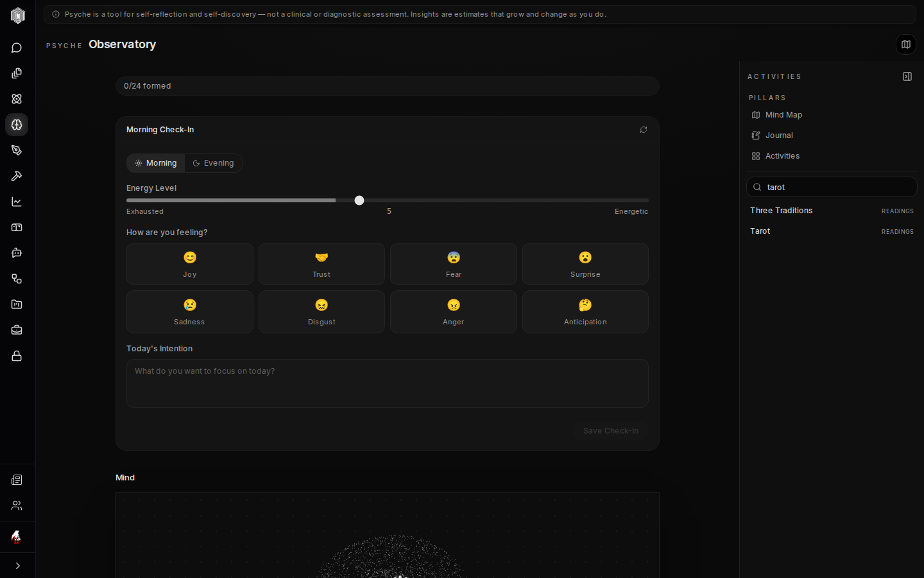
Task: Click the padlock icon in left sidebar
Action: click(x=17, y=356)
